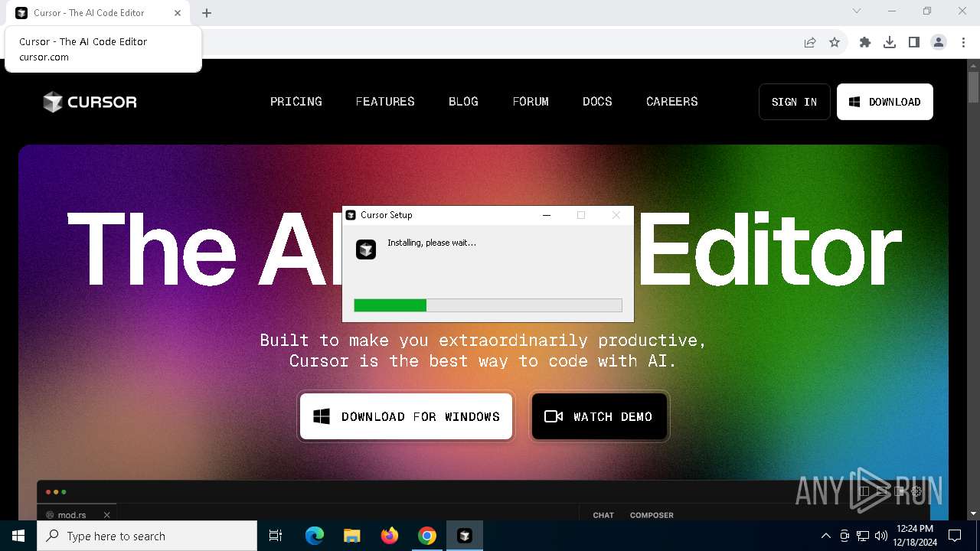
Task: Click the header DOWNLOAD button
Action: pos(885,102)
